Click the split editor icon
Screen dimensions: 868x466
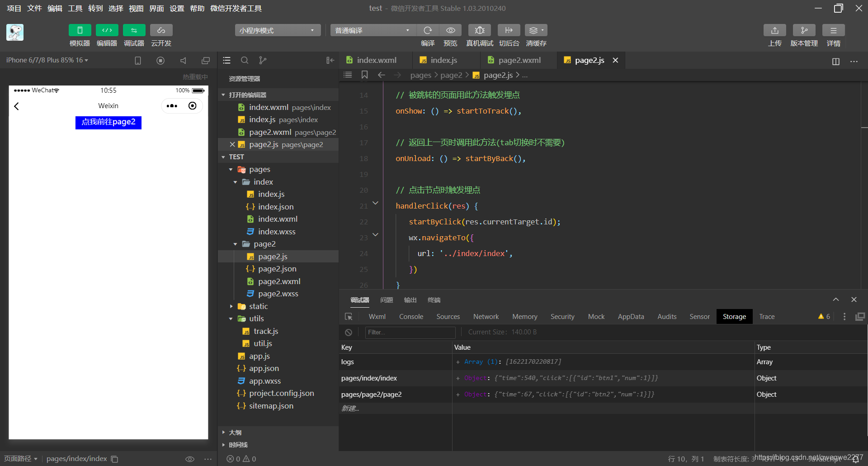(836, 61)
